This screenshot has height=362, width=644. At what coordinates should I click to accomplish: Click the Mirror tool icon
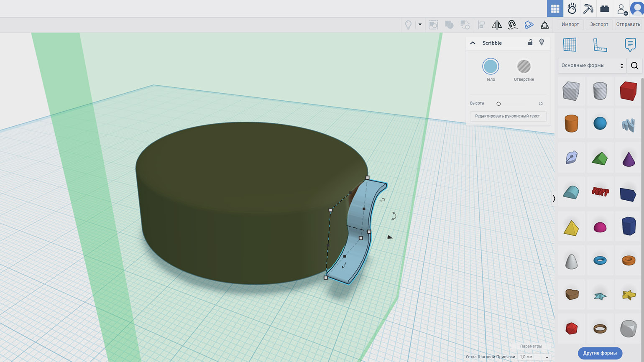coord(497,25)
